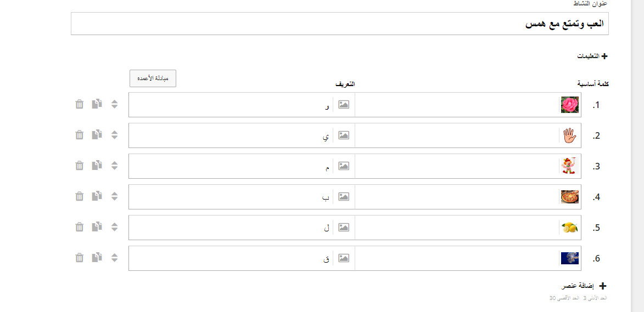Viewport: 644px width, 312px height.
Task: Click the image icon in row 3 definition
Action: pos(344,166)
